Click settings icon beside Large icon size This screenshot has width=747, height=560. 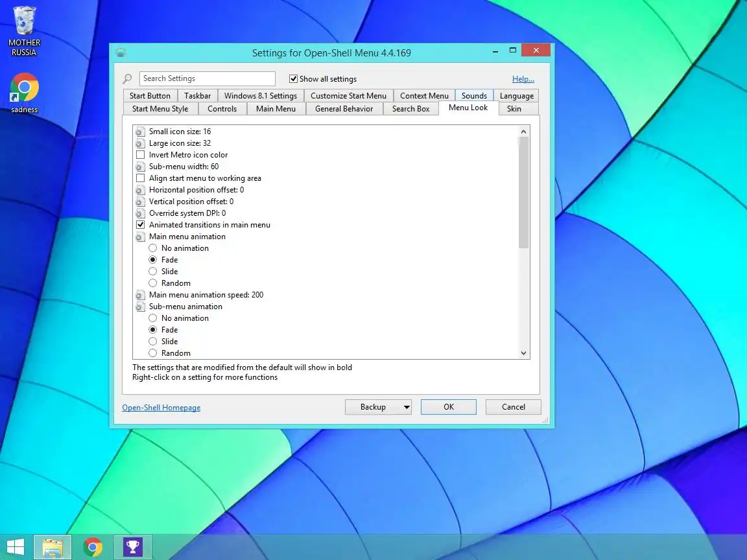[140, 143]
